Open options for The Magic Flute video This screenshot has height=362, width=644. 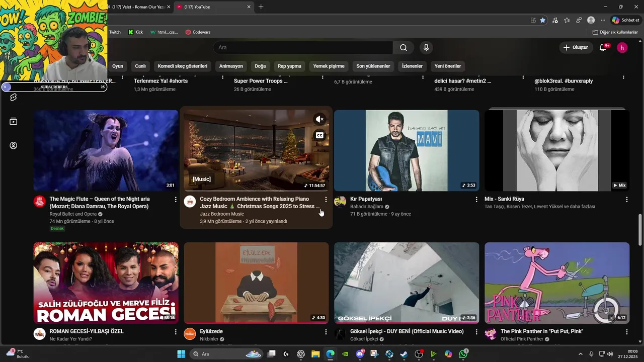(176, 200)
